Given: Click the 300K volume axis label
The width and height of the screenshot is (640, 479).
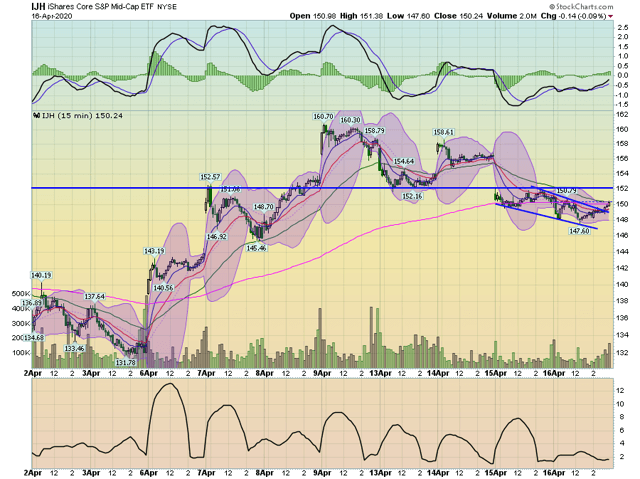Looking at the screenshot, I should click(21, 324).
